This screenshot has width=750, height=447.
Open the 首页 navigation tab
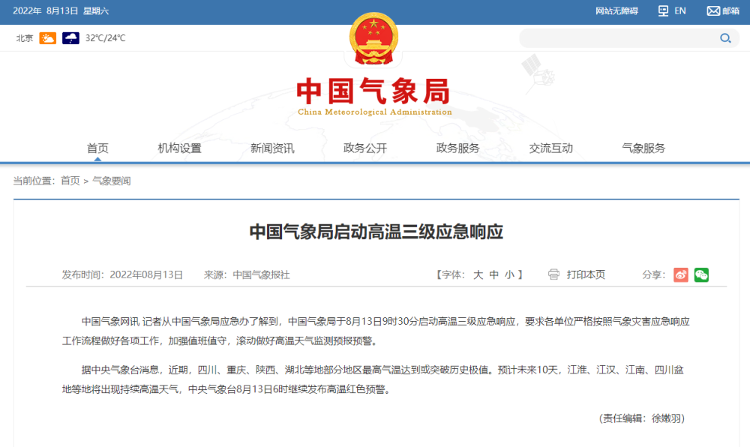coord(98,148)
